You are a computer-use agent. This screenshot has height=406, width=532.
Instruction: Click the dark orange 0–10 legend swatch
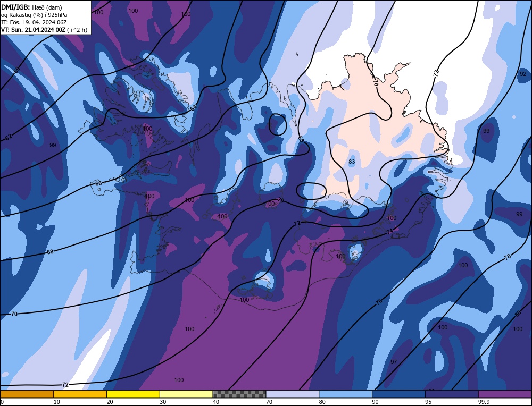27,394
